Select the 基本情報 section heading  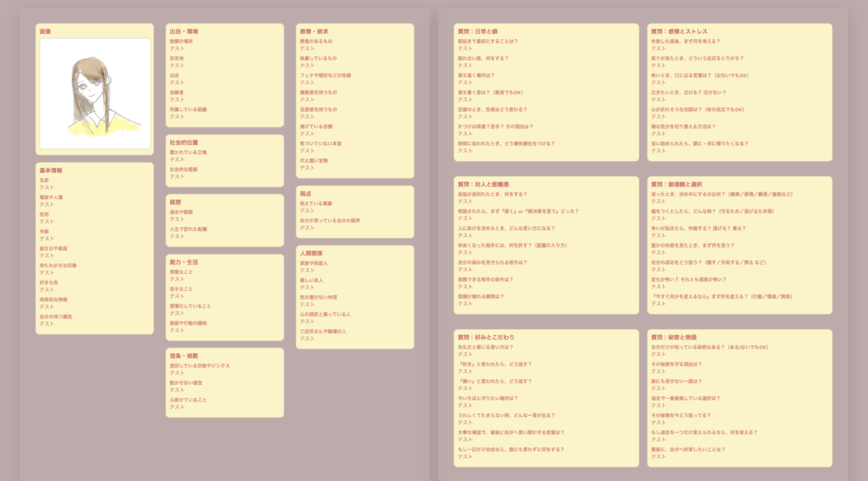tap(51, 171)
